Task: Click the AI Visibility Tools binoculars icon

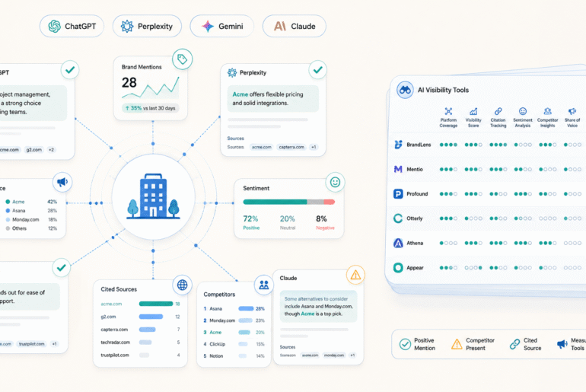Action: (405, 90)
